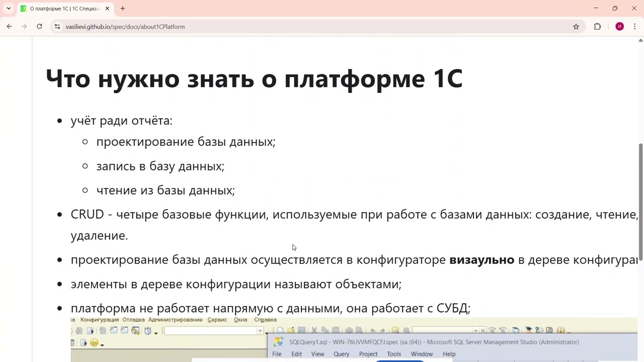Open 'Администрирование' menu in the configurator image

[176, 320]
